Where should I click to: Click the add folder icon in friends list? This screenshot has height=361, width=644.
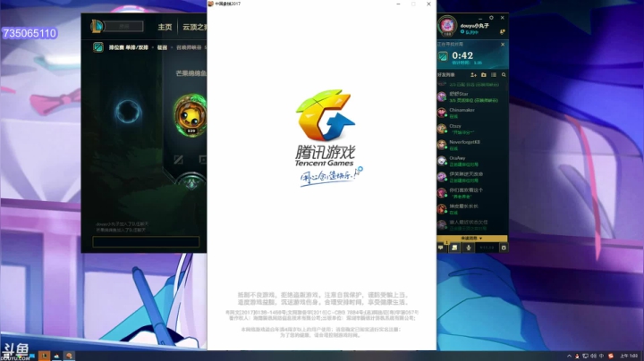484,75
